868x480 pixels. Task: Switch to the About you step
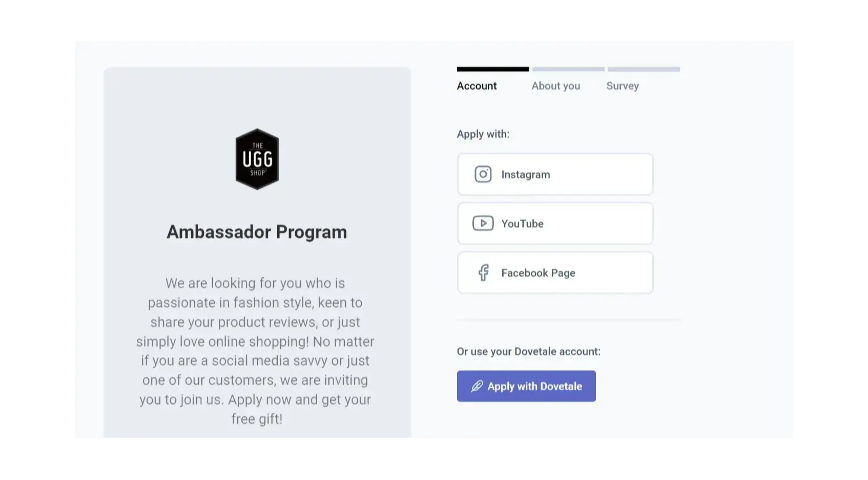click(555, 86)
